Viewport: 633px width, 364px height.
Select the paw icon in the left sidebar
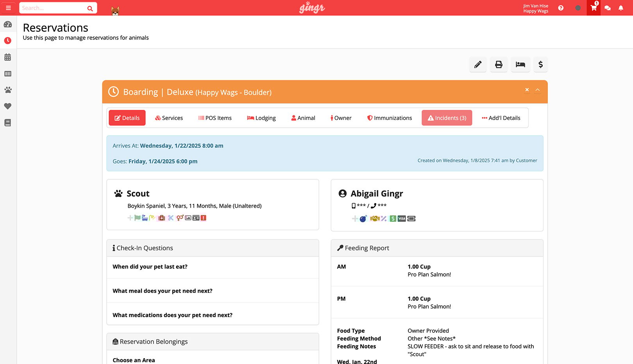[x=8, y=90]
